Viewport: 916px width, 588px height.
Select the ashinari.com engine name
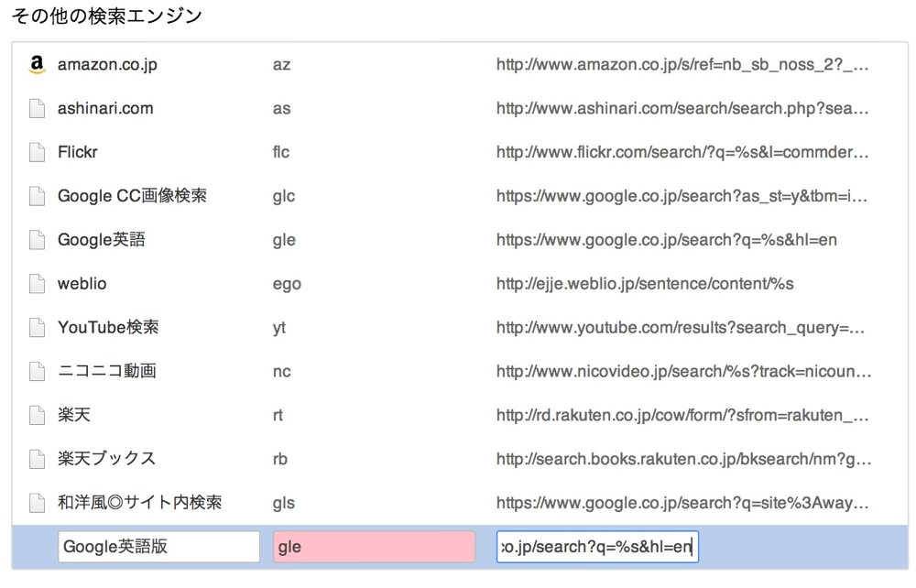105,109
